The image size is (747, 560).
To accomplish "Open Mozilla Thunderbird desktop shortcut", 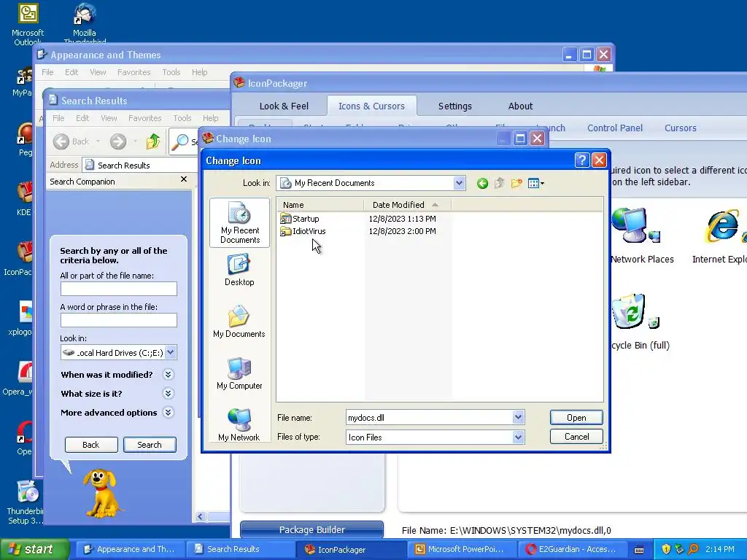I will [x=85, y=24].
